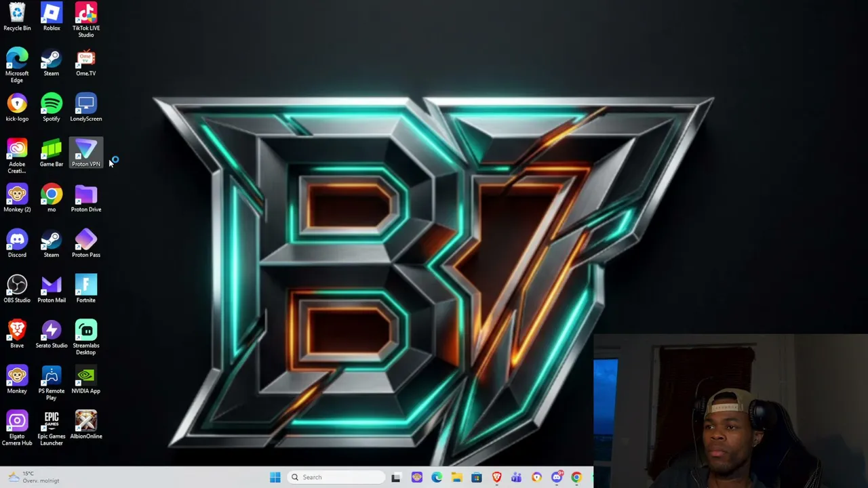Select the Roblox desktop shortcut
868x488 pixels.
pos(52,17)
